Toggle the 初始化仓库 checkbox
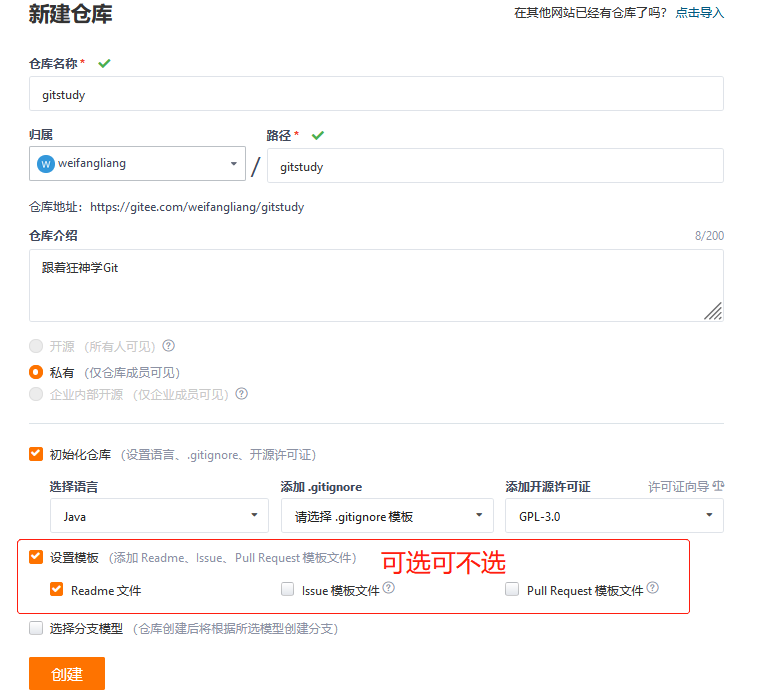 tap(36, 454)
